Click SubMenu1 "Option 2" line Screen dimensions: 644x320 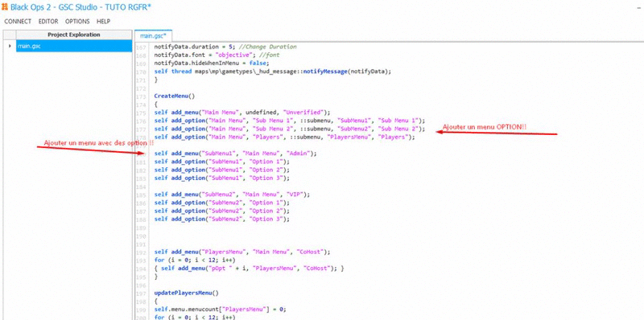click(x=222, y=170)
